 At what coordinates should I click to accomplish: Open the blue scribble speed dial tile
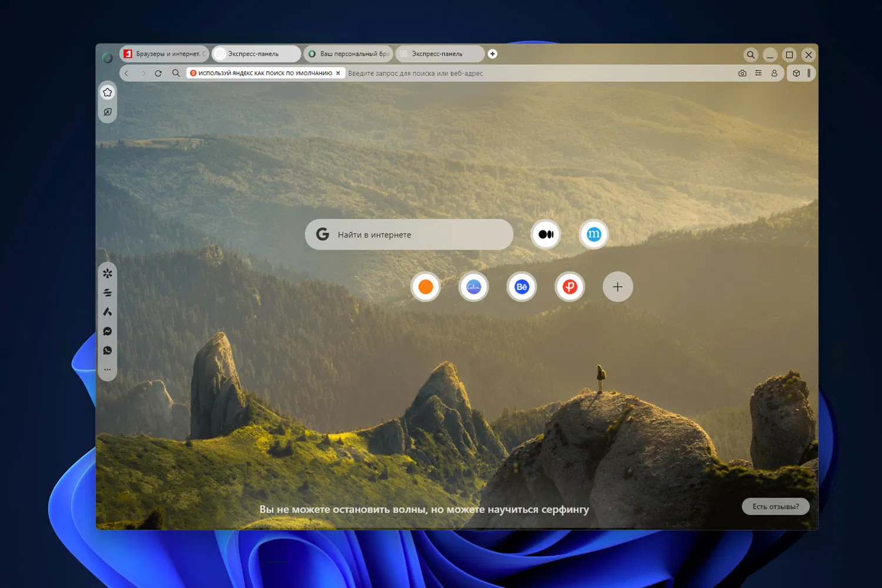tap(474, 287)
